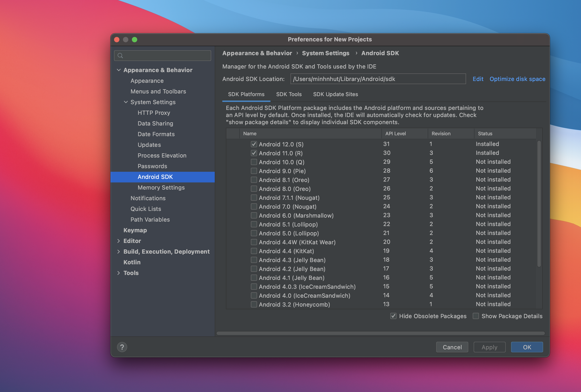This screenshot has width=581, height=392.
Task: Select Memory Settings in the sidebar
Action: (161, 188)
